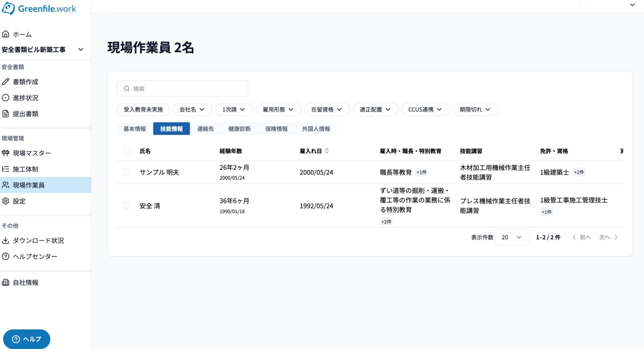This screenshot has width=644, height=349.
Task: Select all rows with header checkbox
Action: [127, 151]
